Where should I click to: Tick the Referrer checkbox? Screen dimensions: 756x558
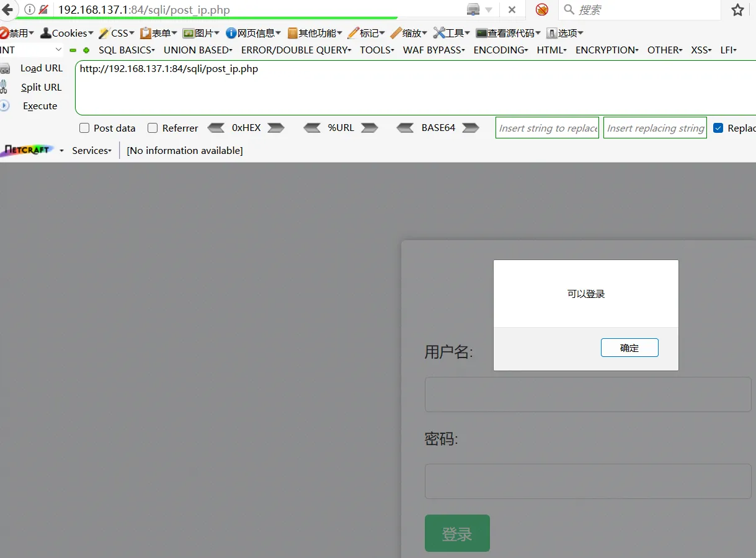click(153, 128)
